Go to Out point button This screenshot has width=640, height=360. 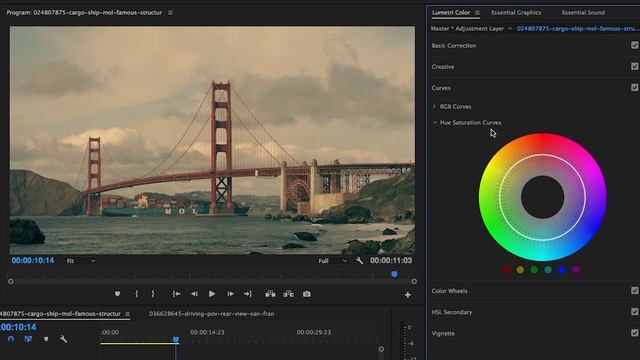248,294
